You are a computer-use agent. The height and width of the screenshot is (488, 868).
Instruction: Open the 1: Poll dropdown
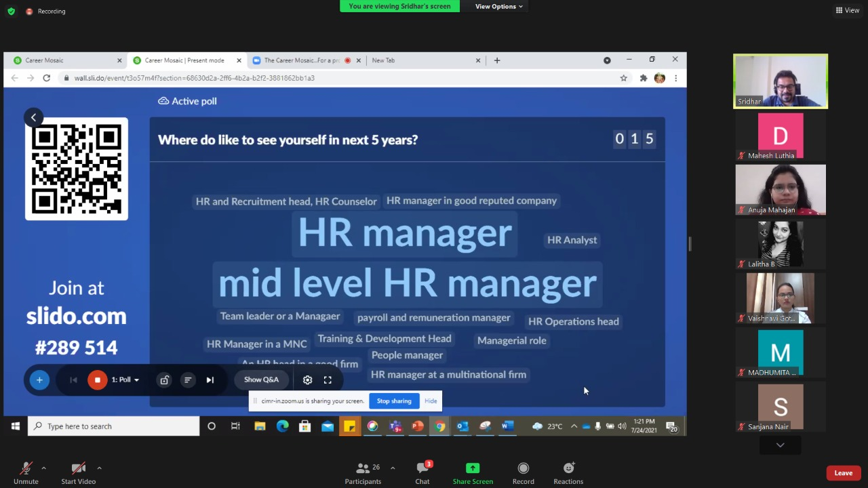125,380
